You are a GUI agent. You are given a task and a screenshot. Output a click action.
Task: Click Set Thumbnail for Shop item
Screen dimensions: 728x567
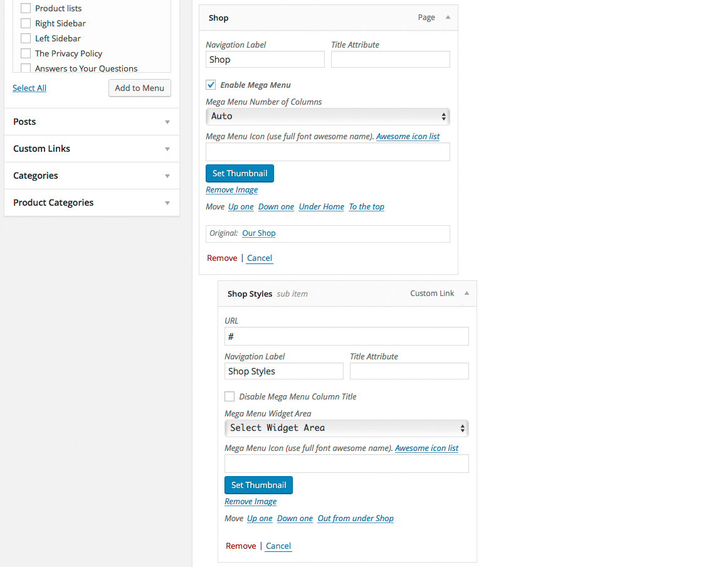[x=240, y=173]
